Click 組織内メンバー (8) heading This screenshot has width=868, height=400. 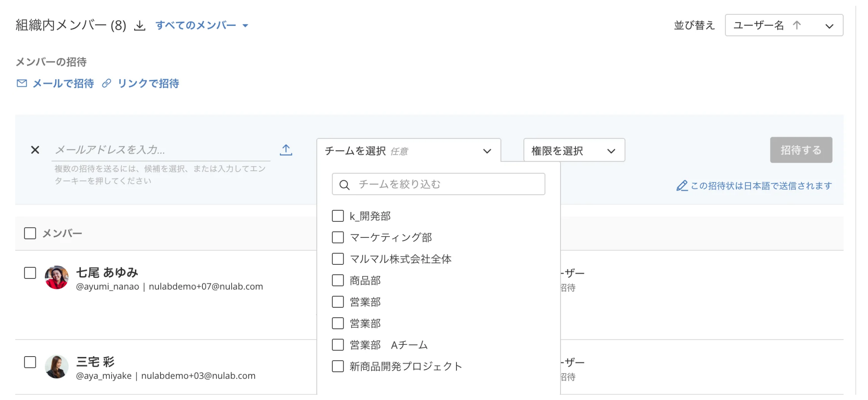click(71, 26)
